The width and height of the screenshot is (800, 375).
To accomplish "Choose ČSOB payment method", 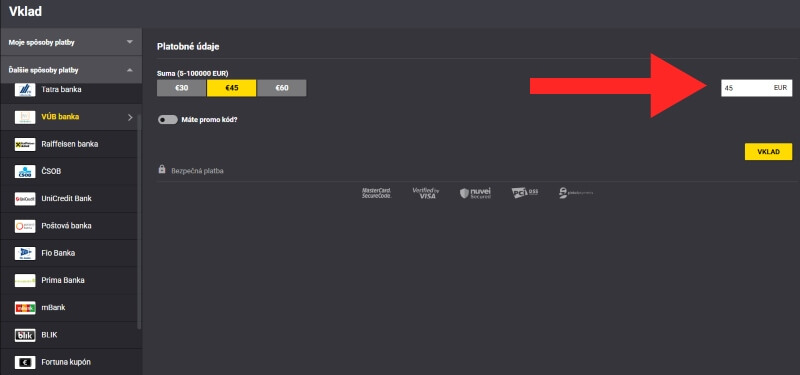I will click(69, 171).
